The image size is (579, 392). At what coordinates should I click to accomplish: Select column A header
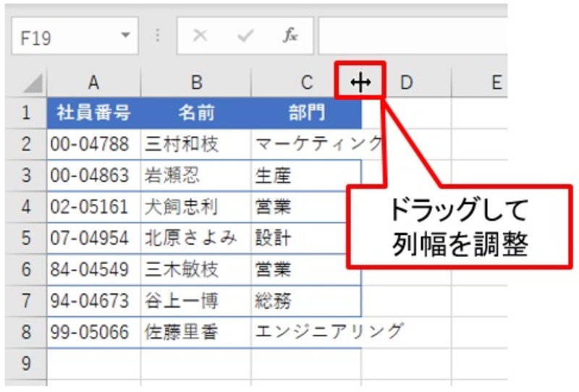[93, 83]
